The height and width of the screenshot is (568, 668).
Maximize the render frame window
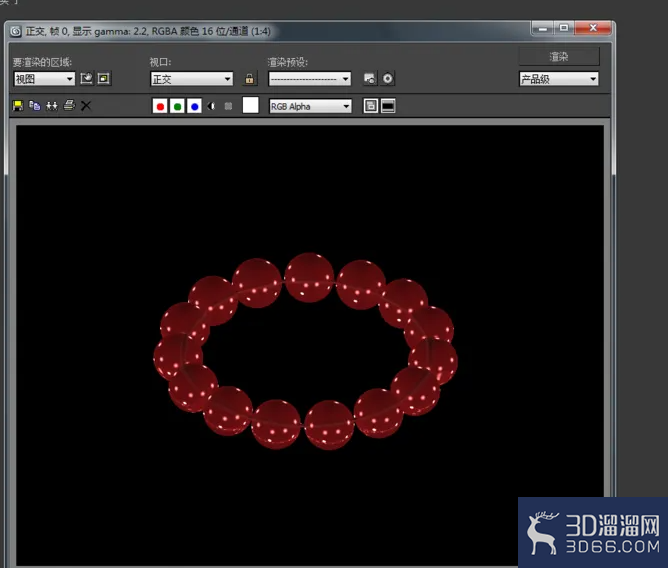coord(564,29)
